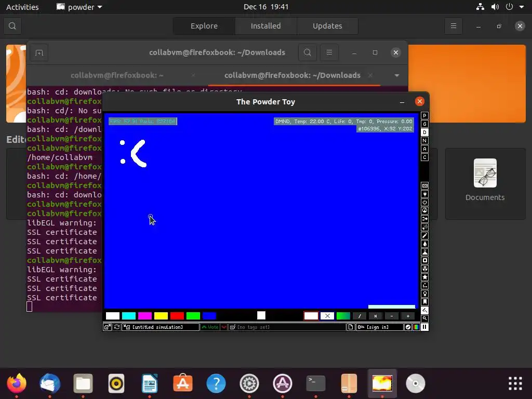
Task: Toggle the A display mode button
Action: click(x=424, y=149)
